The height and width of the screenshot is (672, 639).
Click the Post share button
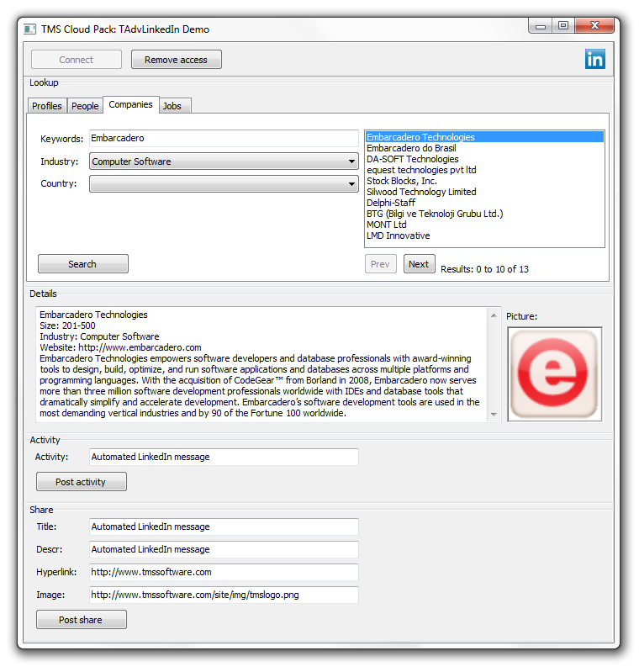(x=81, y=620)
